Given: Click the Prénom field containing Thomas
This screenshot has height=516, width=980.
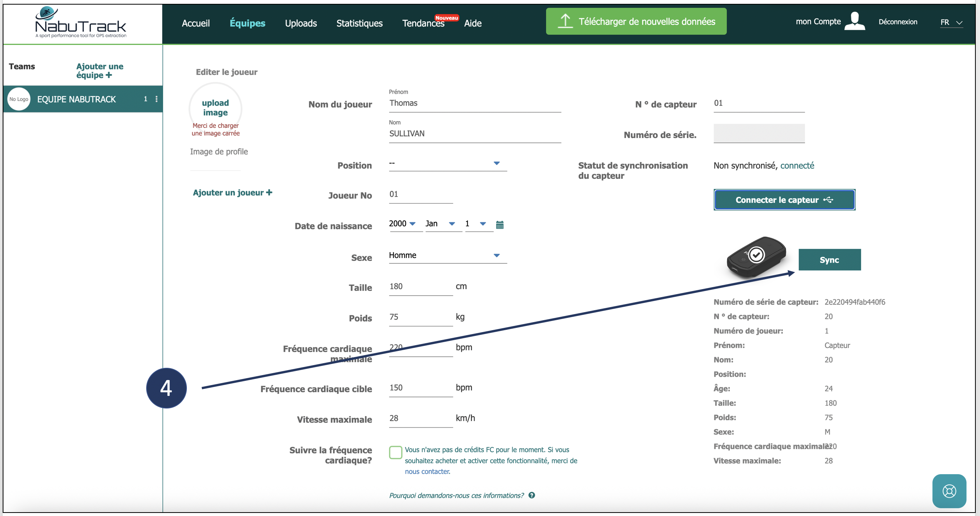Looking at the screenshot, I should [x=475, y=103].
